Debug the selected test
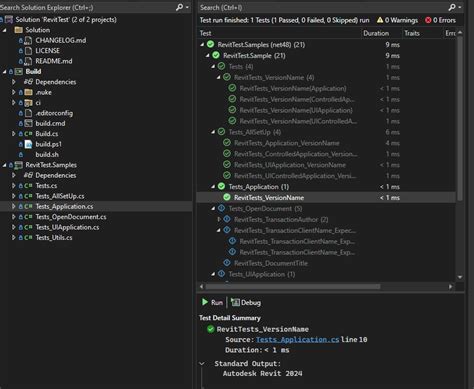Screen dimensions: 474x389 (x=246, y=302)
